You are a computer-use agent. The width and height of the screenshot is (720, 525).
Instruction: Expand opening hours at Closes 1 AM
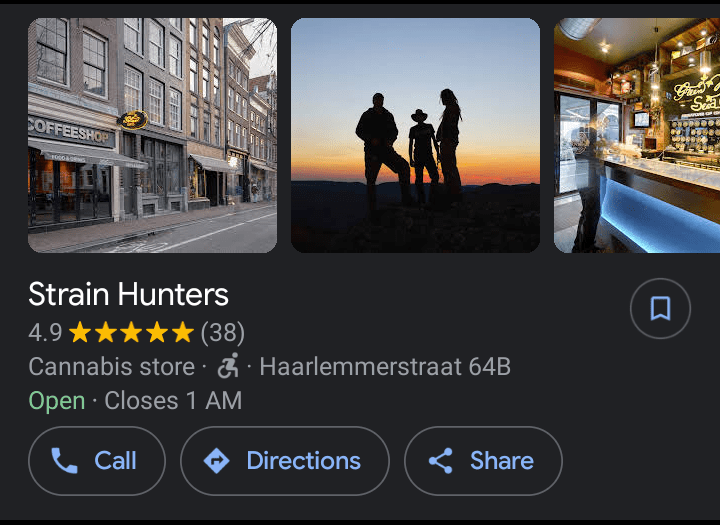tap(173, 401)
